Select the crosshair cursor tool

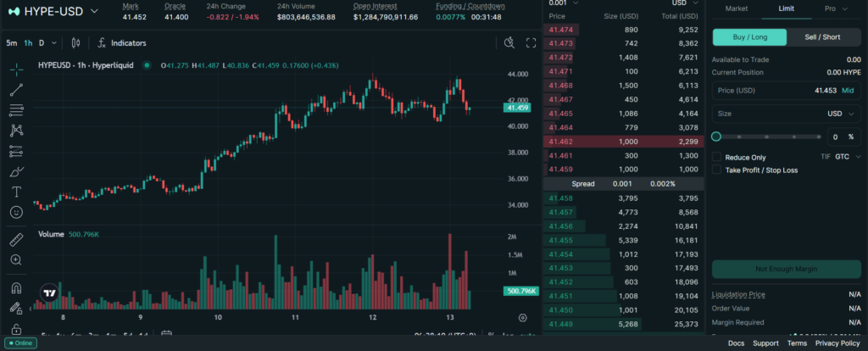[x=17, y=70]
